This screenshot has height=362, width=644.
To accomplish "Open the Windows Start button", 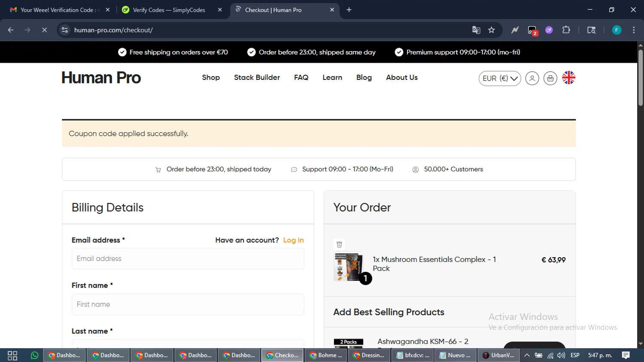I will tap(12, 356).
